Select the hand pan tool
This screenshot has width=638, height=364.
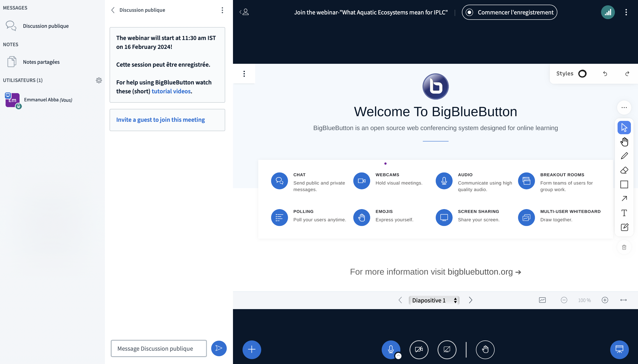[x=624, y=142]
